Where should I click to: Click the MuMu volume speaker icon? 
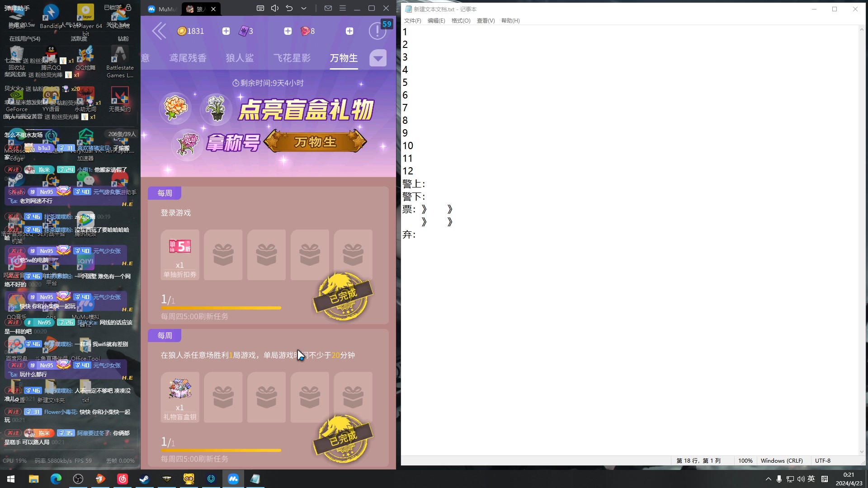274,8
